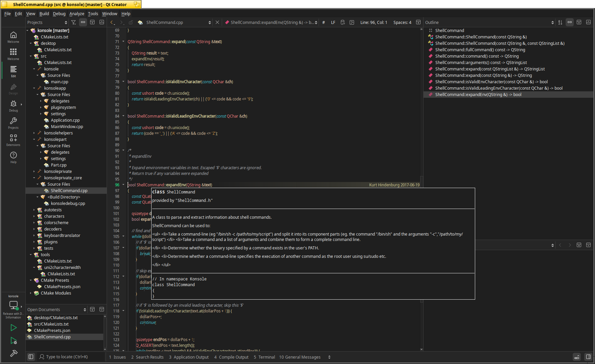Click the Spaces: 4 indentation setting

pos(402,22)
